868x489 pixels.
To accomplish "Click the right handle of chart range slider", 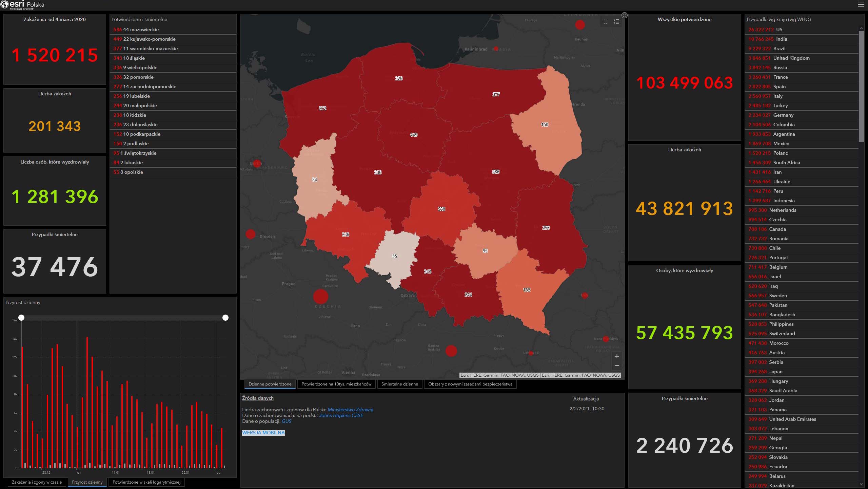I will tap(225, 318).
